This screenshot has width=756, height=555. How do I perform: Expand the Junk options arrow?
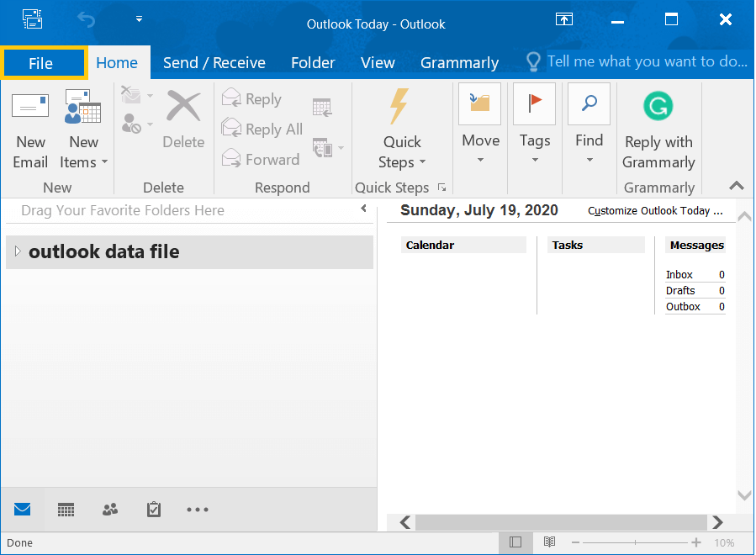point(150,124)
